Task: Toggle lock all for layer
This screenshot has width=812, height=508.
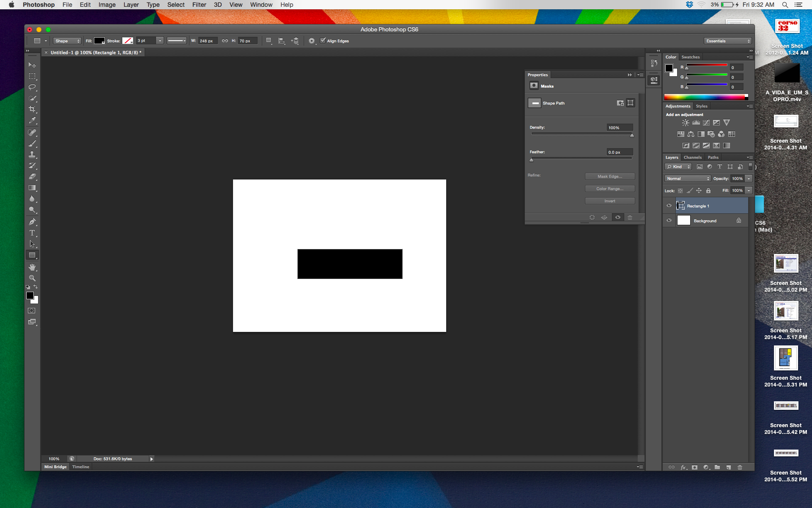Action: point(708,190)
